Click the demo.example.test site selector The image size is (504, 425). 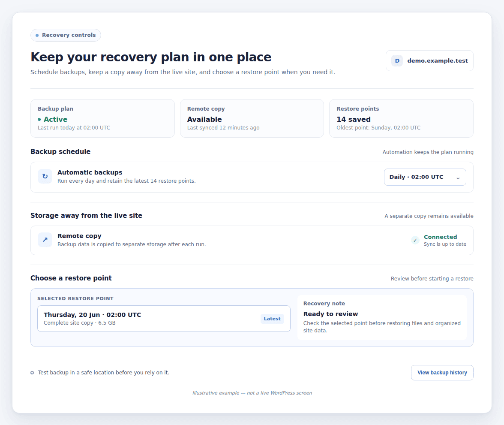coord(429,60)
